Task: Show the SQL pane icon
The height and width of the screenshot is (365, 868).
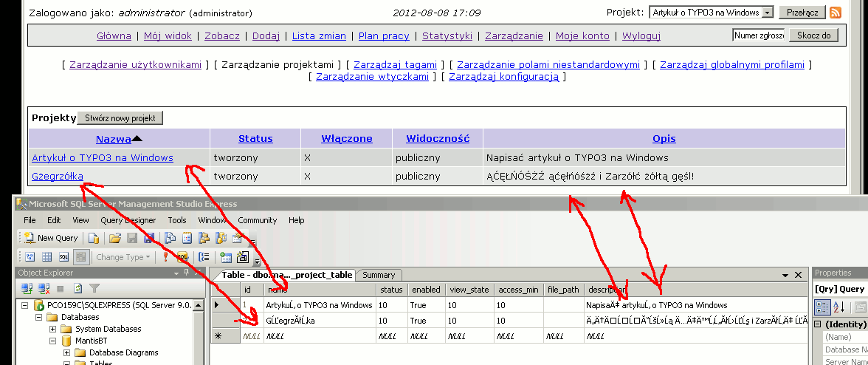Action: (x=63, y=257)
